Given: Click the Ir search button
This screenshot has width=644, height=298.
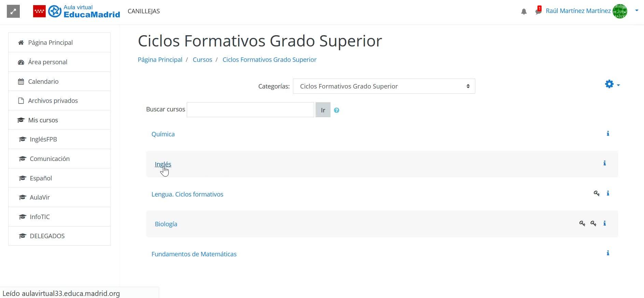Looking at the screenshot, I should coord(323,110).
